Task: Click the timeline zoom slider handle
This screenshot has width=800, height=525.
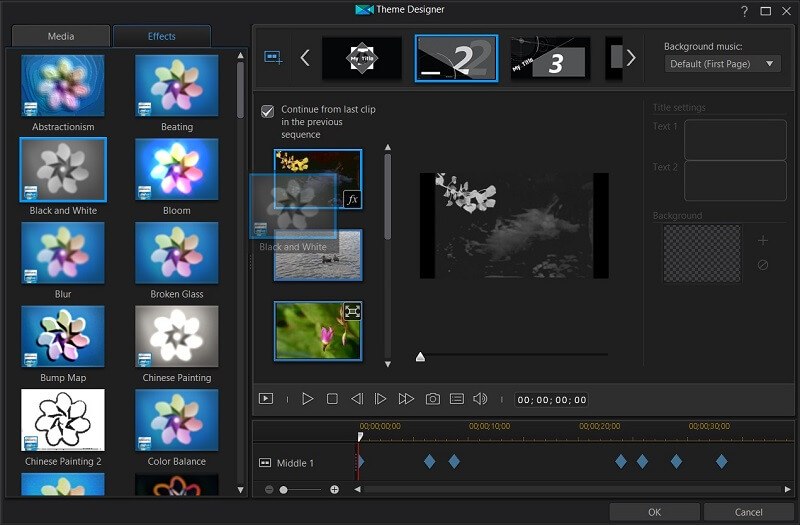Action: coord(284,490)
